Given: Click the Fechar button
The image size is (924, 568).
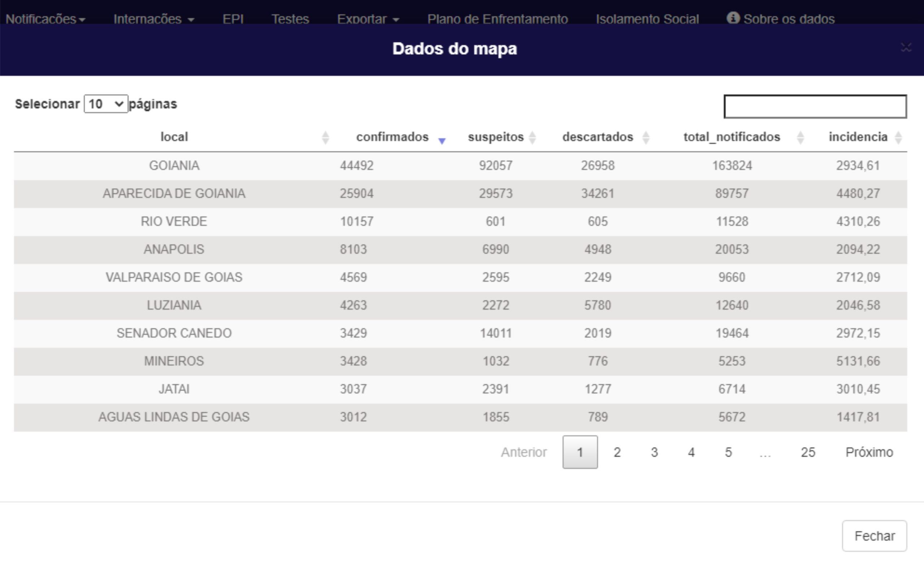Looking at the screenshot, I should pos(874,536).
